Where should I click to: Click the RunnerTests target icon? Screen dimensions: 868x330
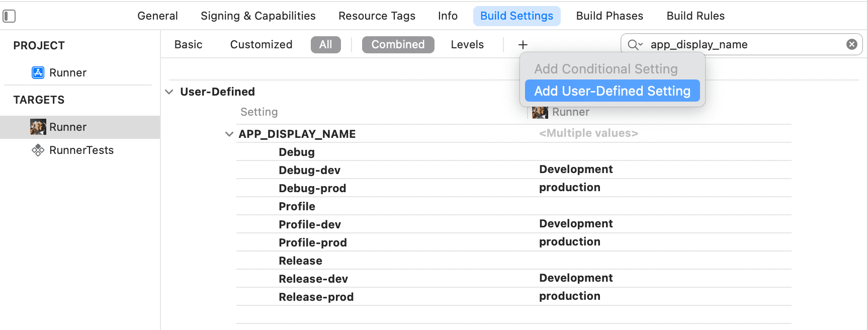[x=38, y=150]
